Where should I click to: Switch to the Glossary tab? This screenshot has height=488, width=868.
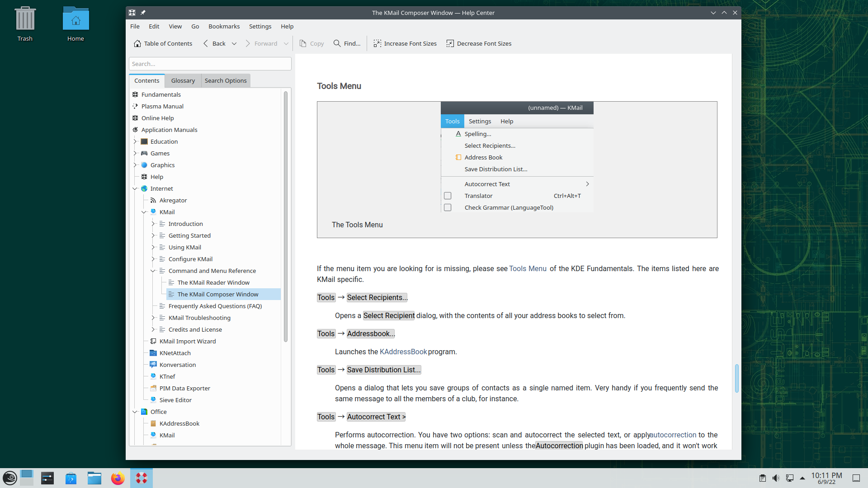[183, 80]
